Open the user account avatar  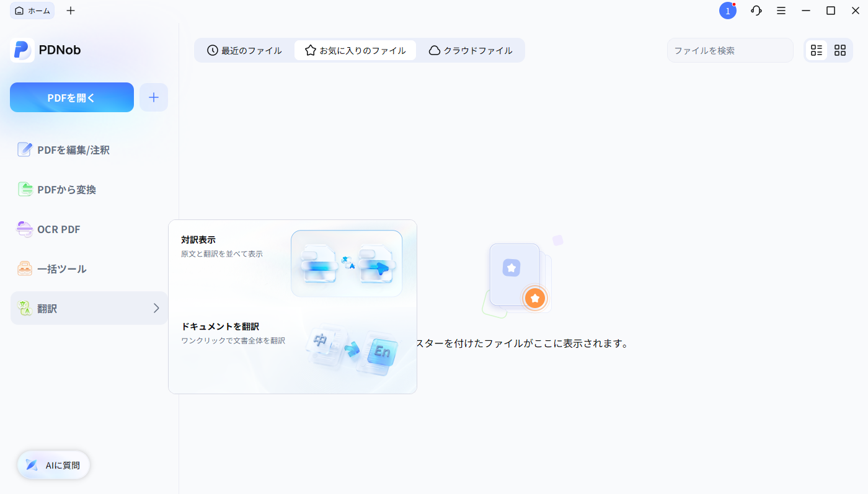point(728,11)
